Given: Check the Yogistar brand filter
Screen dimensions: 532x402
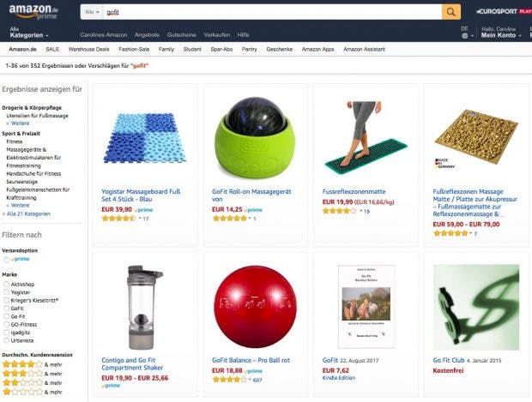Looking at the screenshot, I should 6,292.
